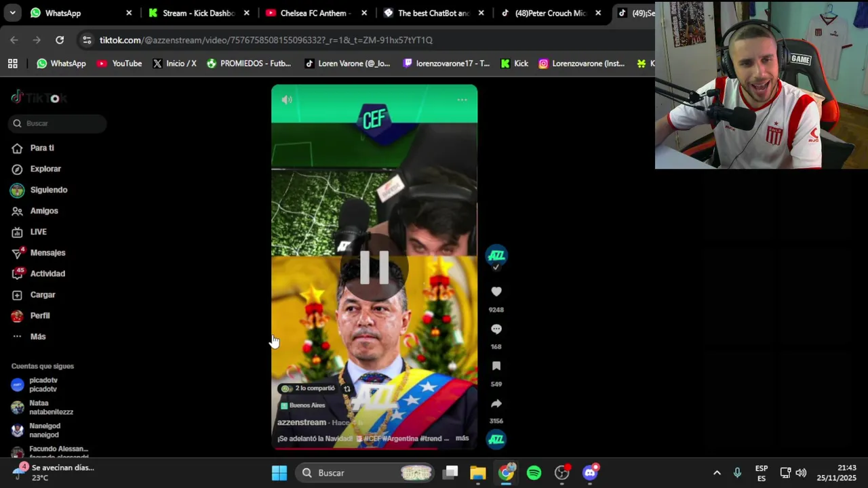Share the video using arrow icon
The height and width of the screenshot is (488, 868).
pos(496,403)
